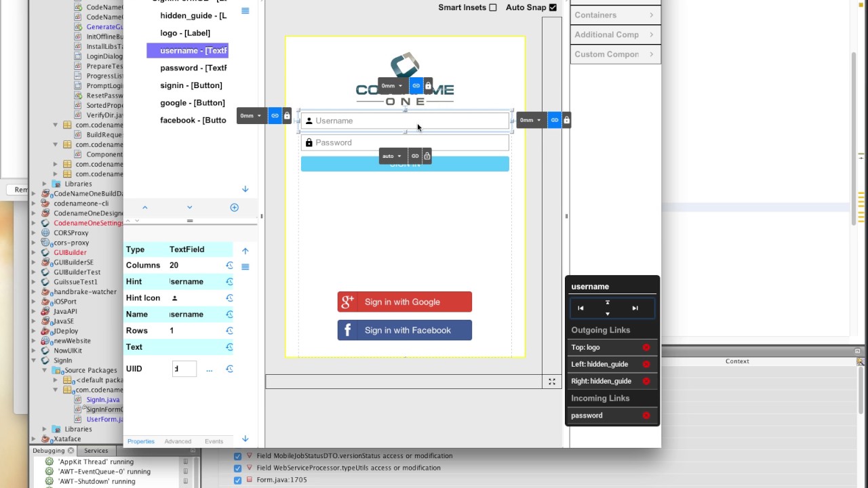Select signin - [Button] in component tree
868x488 pixels.
[x=191, y=85]
